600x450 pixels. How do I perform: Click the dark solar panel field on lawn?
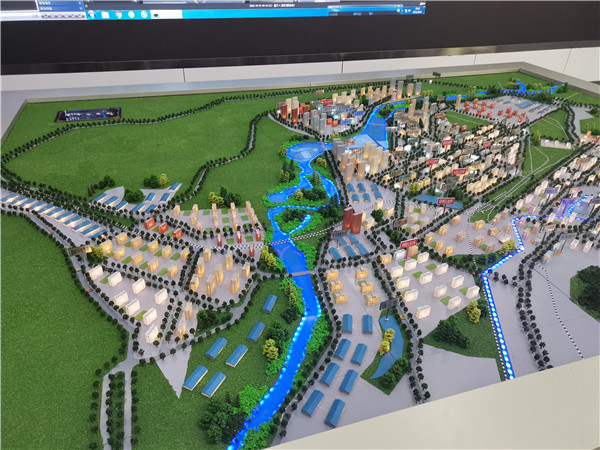coord(88,114)
